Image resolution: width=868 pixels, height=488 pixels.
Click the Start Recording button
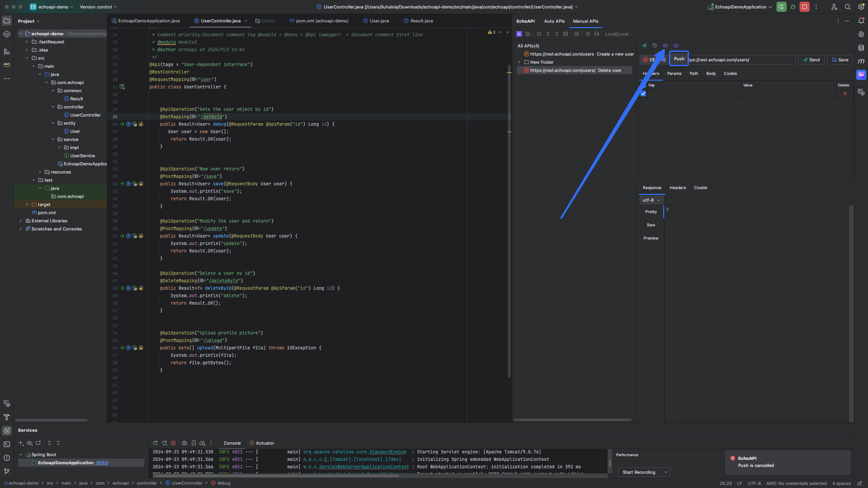pos(639,472)
